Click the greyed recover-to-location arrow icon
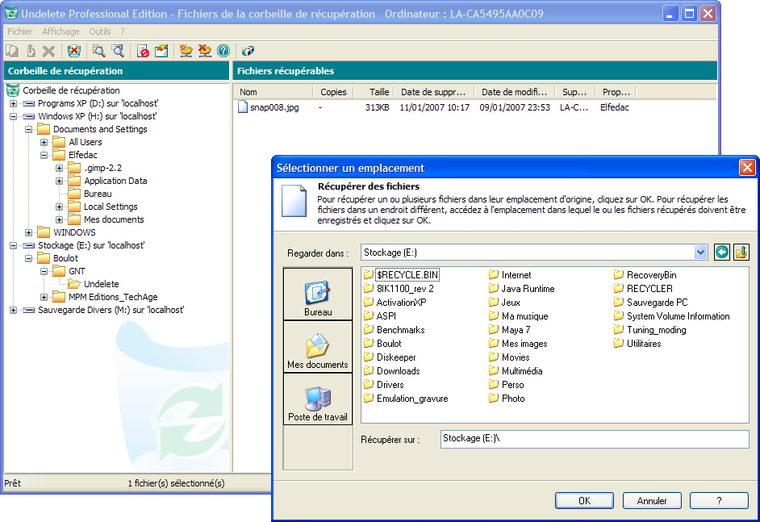Viewport: 760px width, 522px height. [x=31, y=51]
